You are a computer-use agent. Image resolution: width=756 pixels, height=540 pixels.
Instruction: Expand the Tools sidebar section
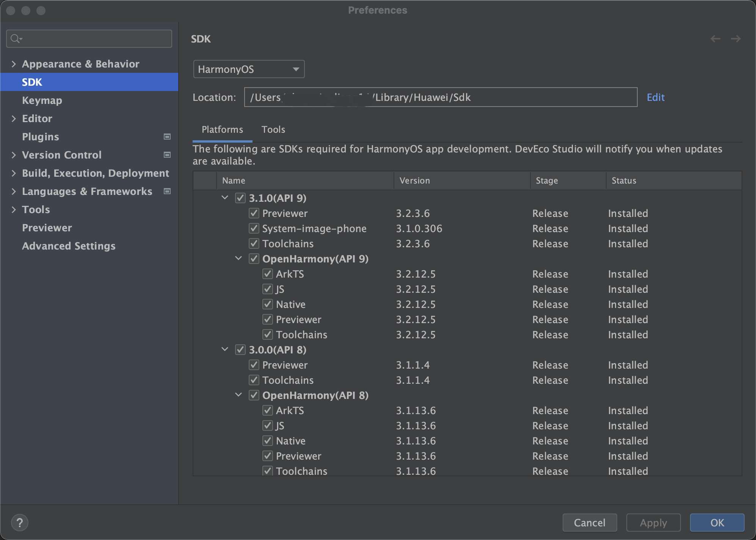click(x=14, y=209)
